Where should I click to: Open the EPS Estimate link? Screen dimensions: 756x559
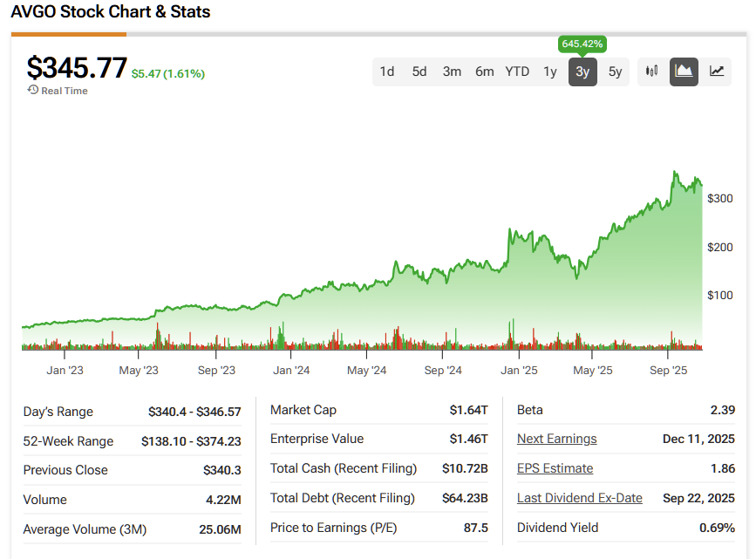click(x=555, y=468)
